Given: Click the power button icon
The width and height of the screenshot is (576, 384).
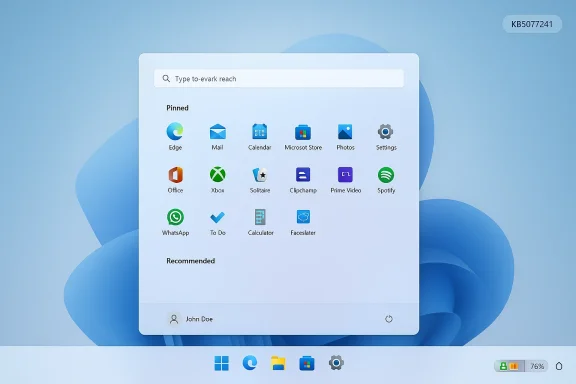Looking at the screenshot, I should [x=389, y=319].
